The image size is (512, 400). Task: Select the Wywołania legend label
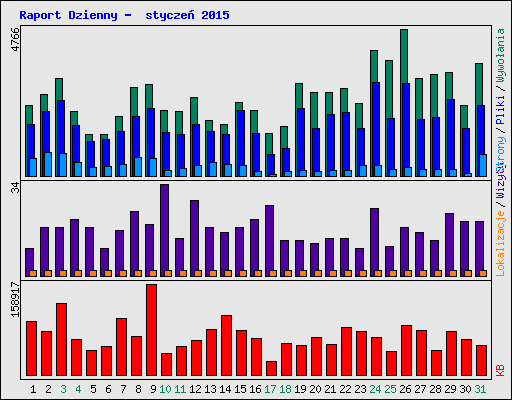tap(501, 55)
